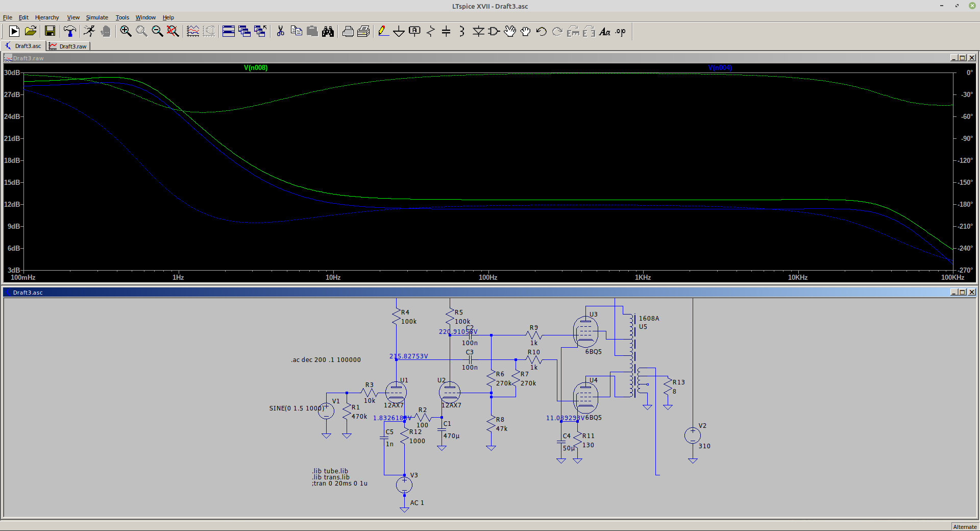Viewport: 980px width, 531px height.
Task: Open Control Panel hammer icon
Action: click(70, 32)
